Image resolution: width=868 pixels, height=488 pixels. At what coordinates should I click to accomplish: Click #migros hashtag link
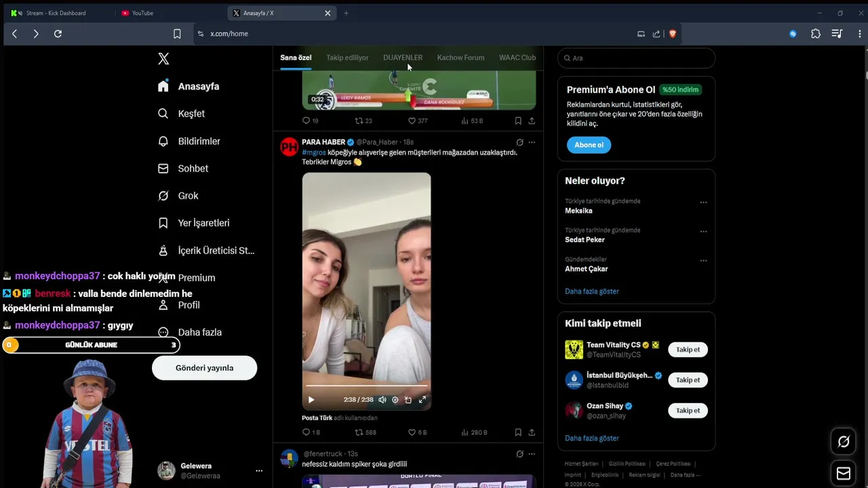point(314,152)
